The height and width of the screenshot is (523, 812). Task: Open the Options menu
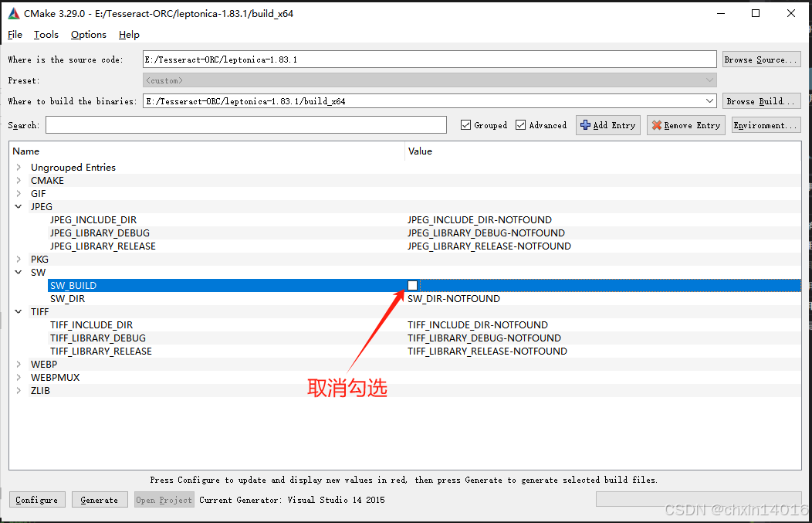(89, 35)
